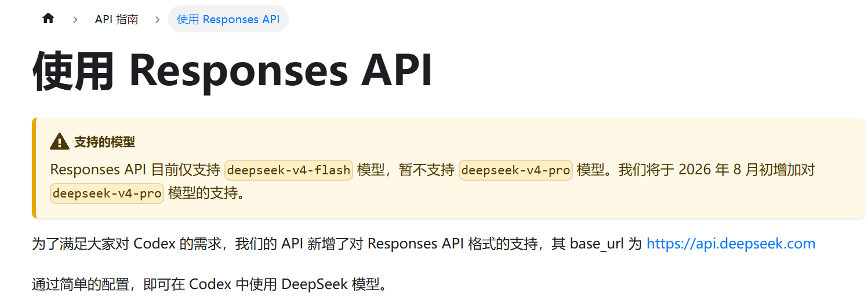Image resolution: width=868 pixels, height=300 pixels.
Task: Click the 使用 Responses API page heading
Action: tap(233, 70)
